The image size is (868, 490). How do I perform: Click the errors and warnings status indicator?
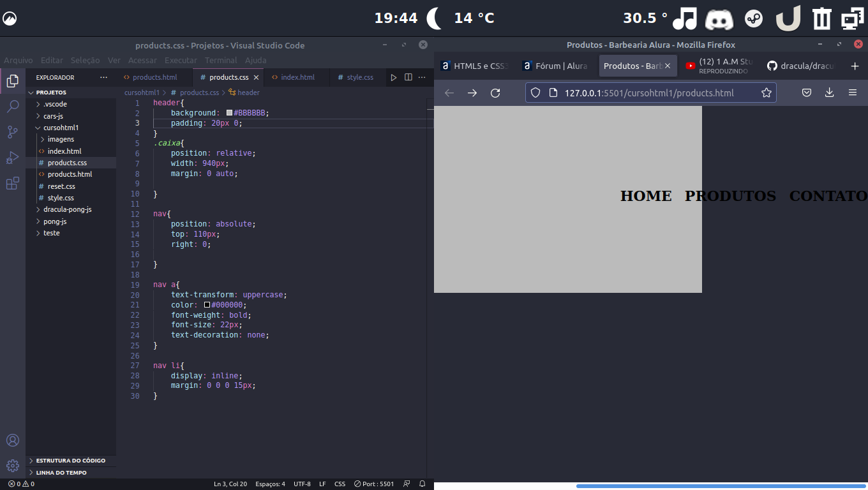[x=21, y=484]
